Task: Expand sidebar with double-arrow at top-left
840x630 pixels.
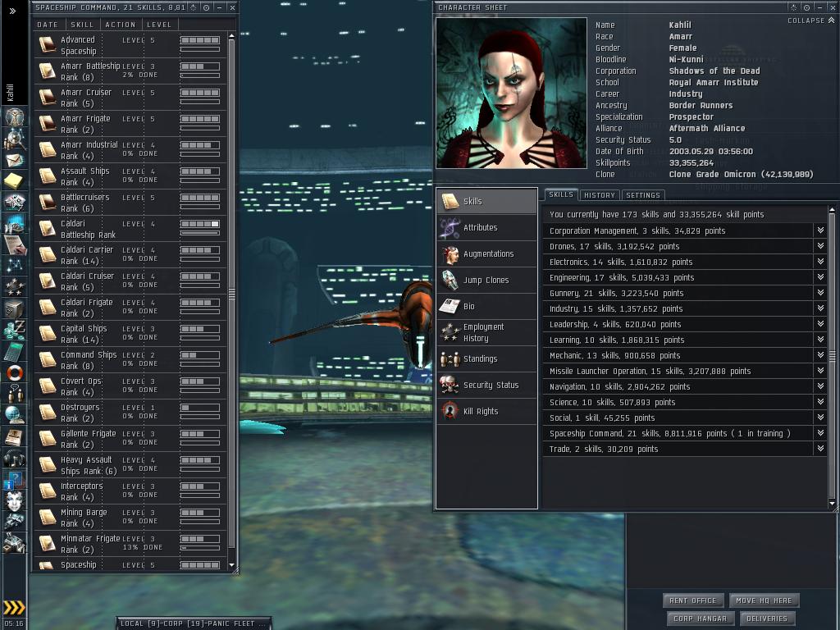Action: (12, 11)
